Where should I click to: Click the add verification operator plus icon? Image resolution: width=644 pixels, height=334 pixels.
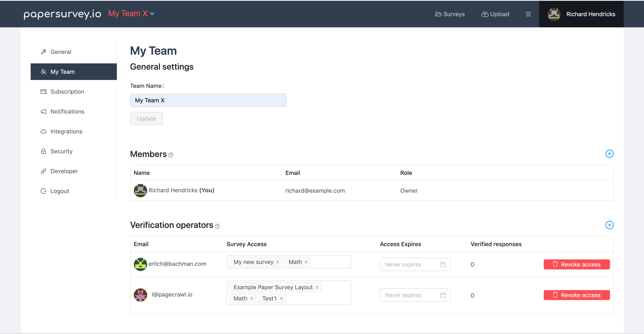[610, 225]
